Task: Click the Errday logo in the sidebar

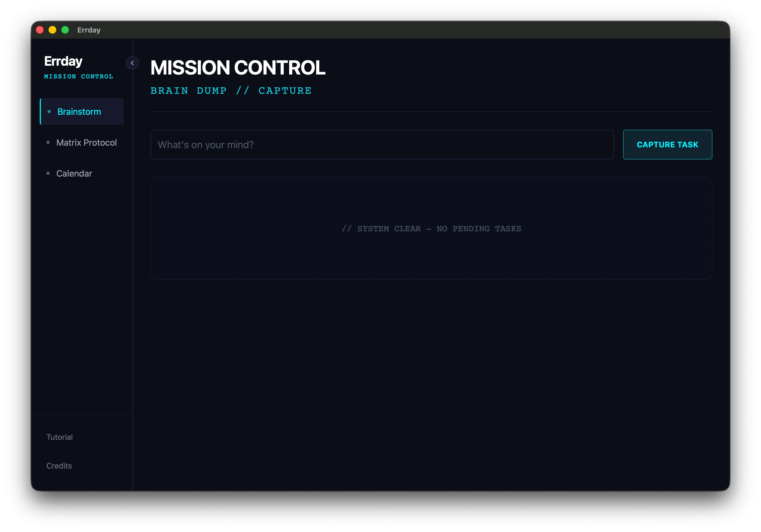Action: (x=63, y=61)
